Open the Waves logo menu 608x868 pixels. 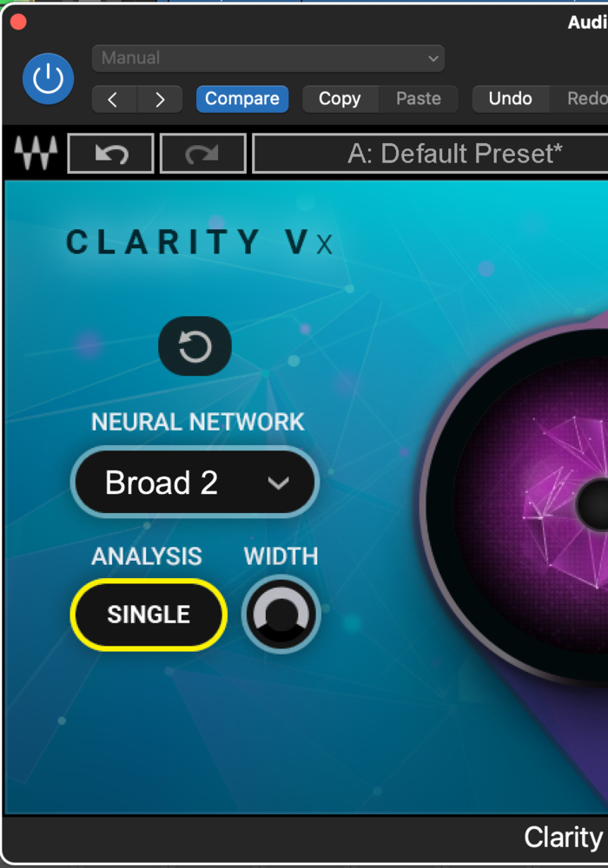pyautogui.click(x=36, y=153)
